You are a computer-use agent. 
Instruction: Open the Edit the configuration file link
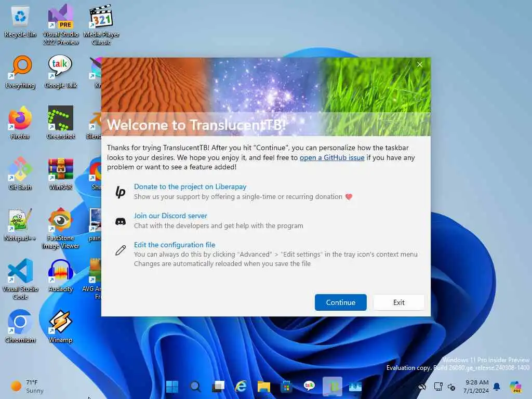pos(175,245)
